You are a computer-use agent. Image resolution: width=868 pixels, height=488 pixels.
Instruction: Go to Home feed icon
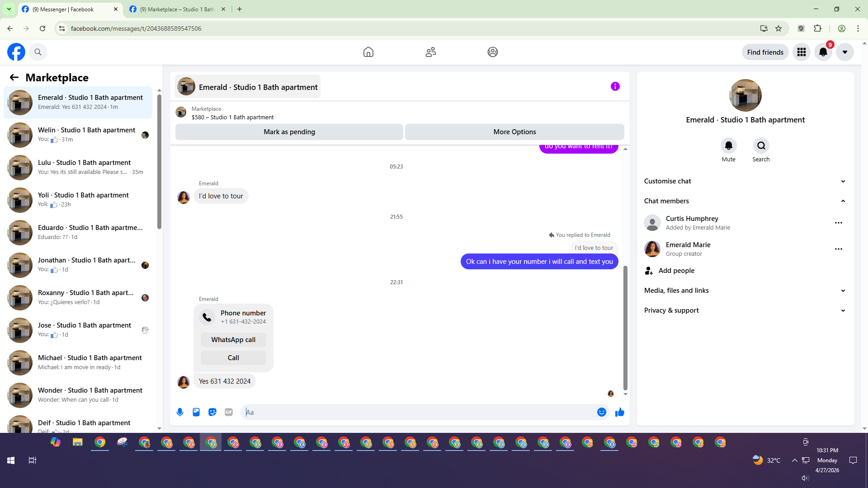pos(368,52)
